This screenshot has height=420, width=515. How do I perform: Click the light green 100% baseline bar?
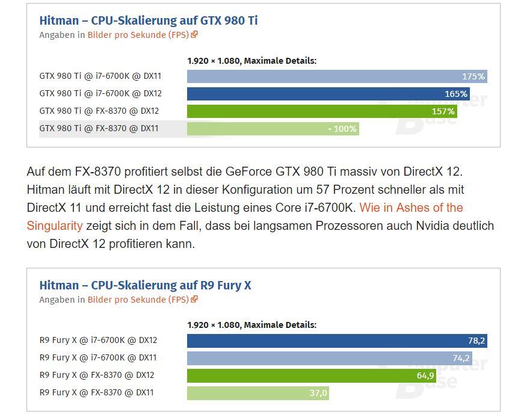(x=273, y=129)
